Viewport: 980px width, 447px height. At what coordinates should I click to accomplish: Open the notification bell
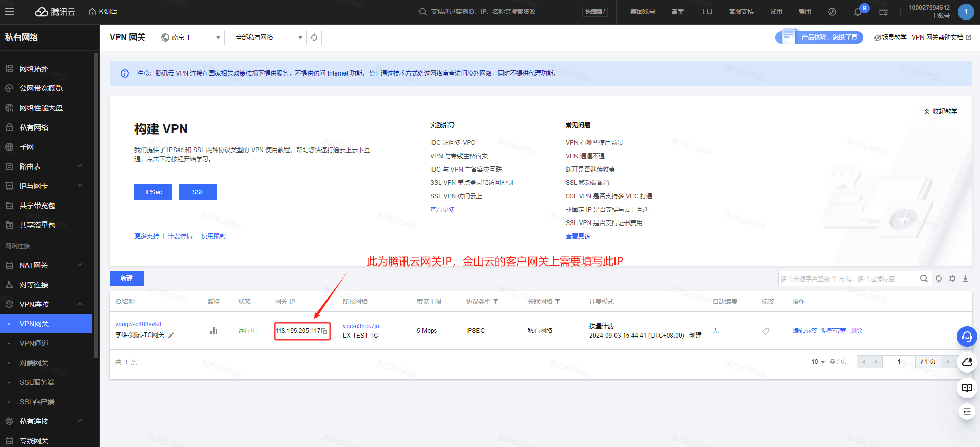857,12
